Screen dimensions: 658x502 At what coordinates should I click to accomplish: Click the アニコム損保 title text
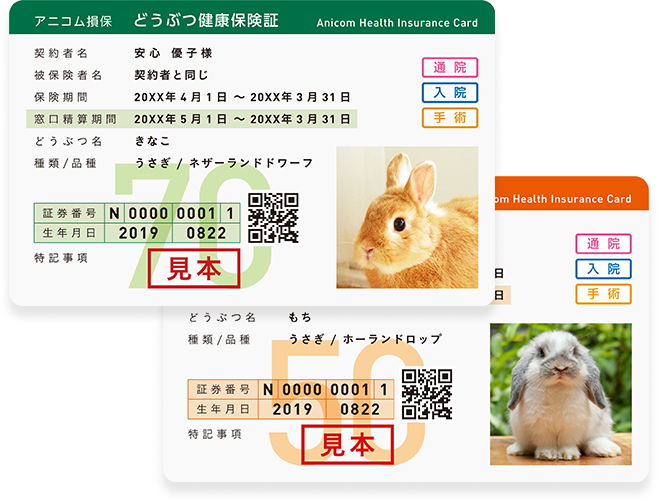[73, 21]
